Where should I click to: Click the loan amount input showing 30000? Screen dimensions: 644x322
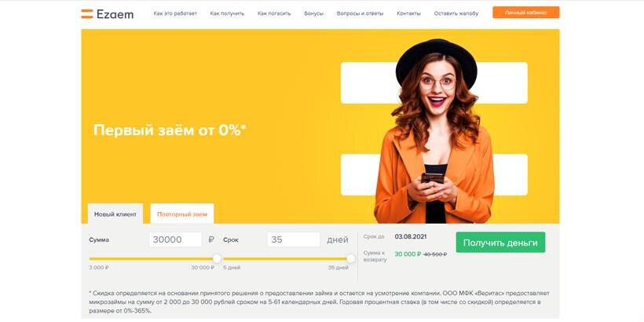(x=175, y=240)
